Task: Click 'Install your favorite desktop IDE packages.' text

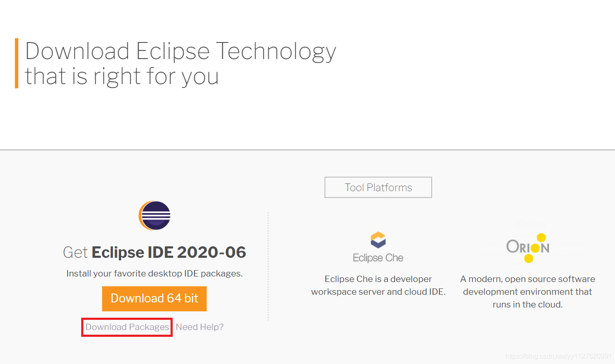Action: [154, 274]
